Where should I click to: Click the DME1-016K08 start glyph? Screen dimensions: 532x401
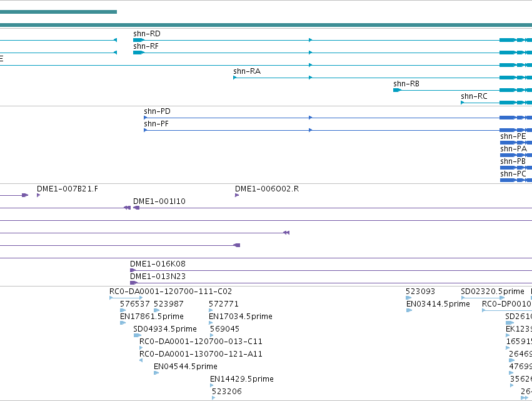[133, 270]
